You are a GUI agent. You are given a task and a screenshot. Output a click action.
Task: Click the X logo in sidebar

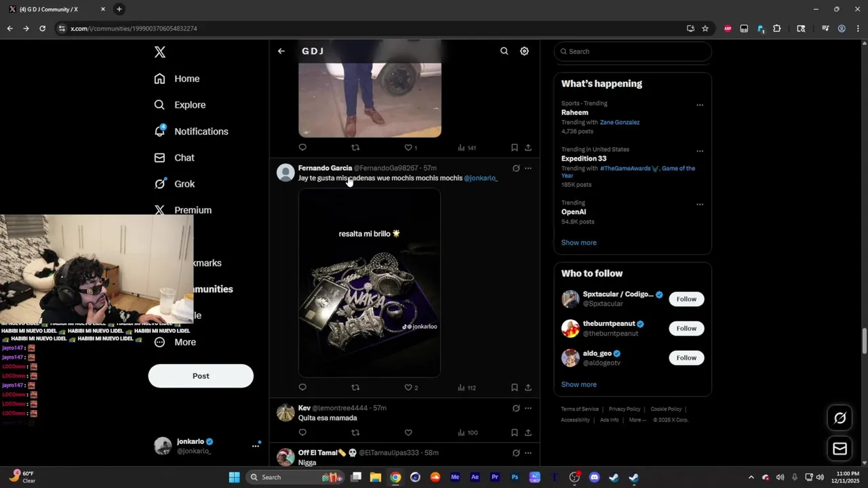click(x=160, y=52)
